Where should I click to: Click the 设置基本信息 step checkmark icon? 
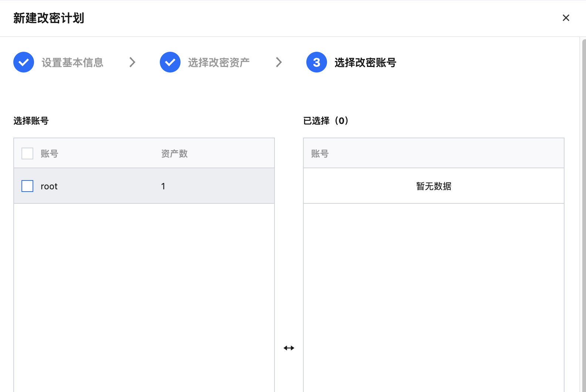tap(24, 62)
